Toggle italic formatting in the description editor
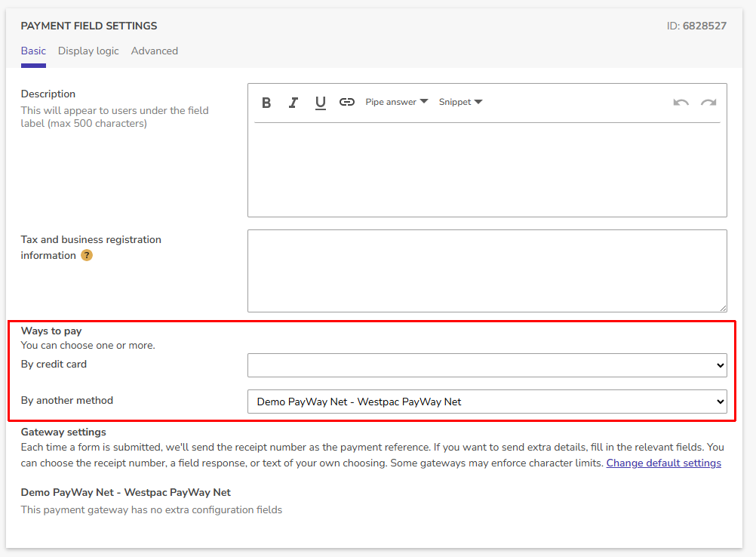The width and height of the screenshot is (756, 557). click(x=293, y=102)
